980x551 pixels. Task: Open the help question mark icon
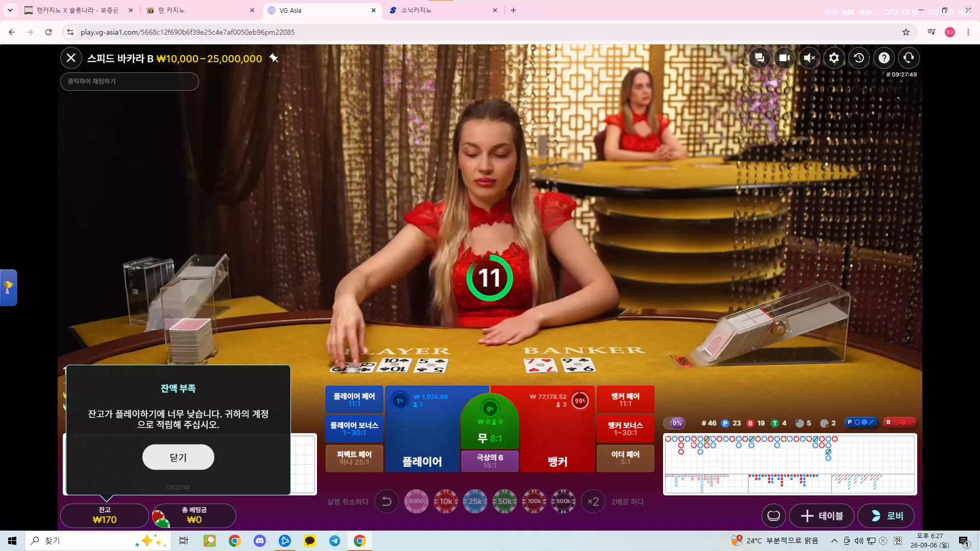click(884, 58)
